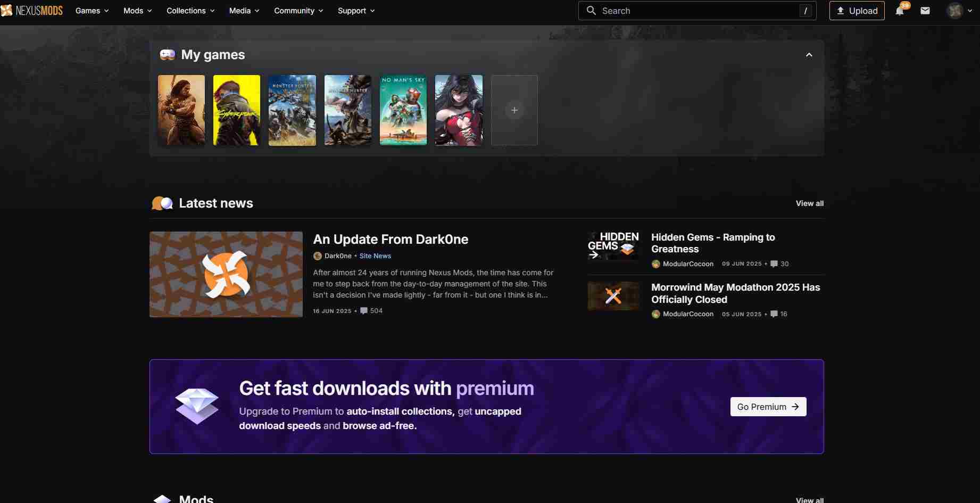Open the Site News category link

coord(375,256)
